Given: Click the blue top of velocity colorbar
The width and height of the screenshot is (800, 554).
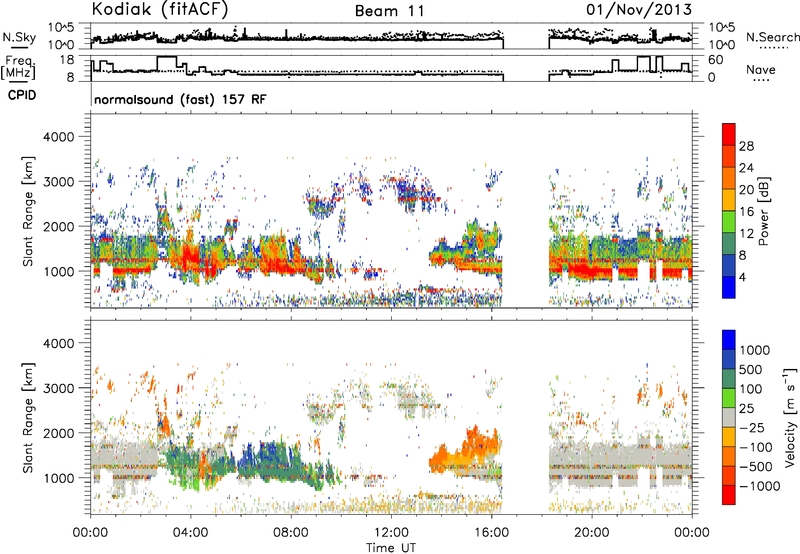Looking at the screenshot, I should coord(729,340).
